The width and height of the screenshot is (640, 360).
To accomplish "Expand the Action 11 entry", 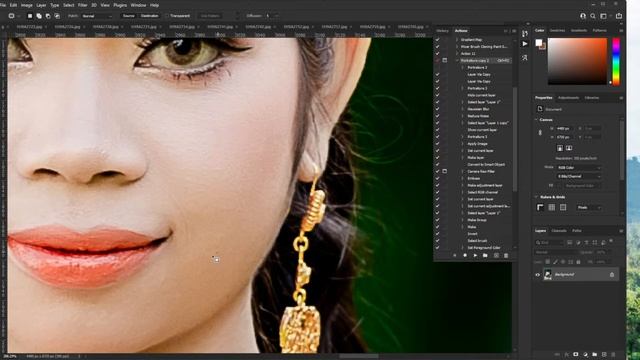I will (x=457, y=53).
